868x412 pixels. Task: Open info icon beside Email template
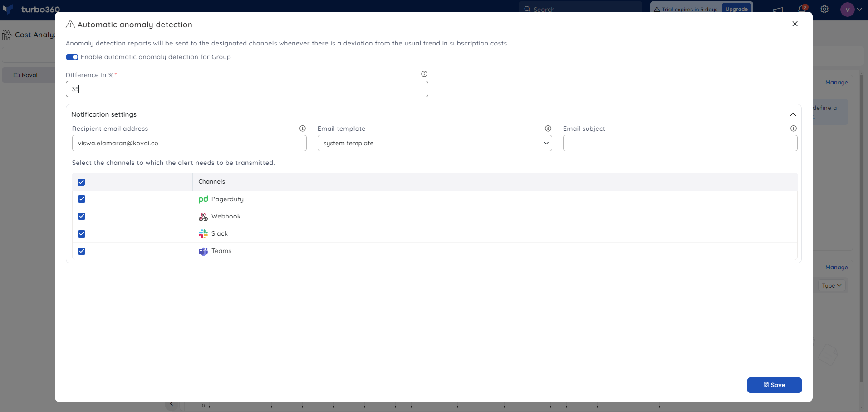[x=548, y=129]
